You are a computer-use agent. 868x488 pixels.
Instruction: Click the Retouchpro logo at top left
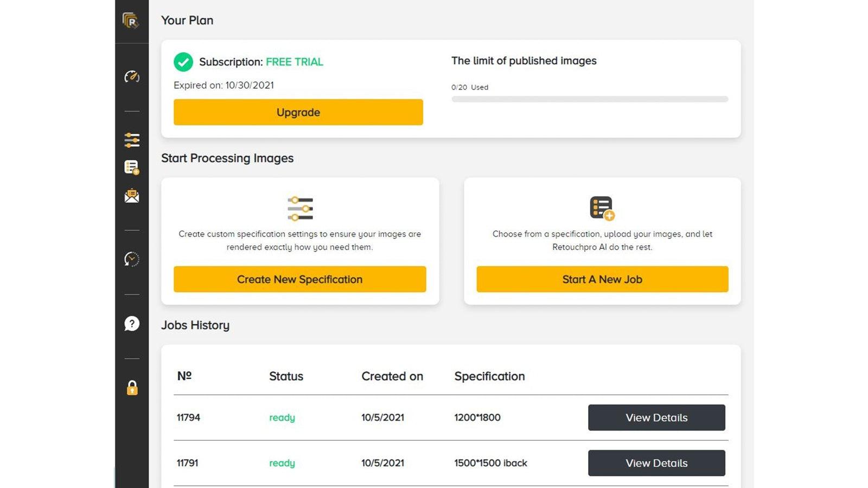pos(132,20)
